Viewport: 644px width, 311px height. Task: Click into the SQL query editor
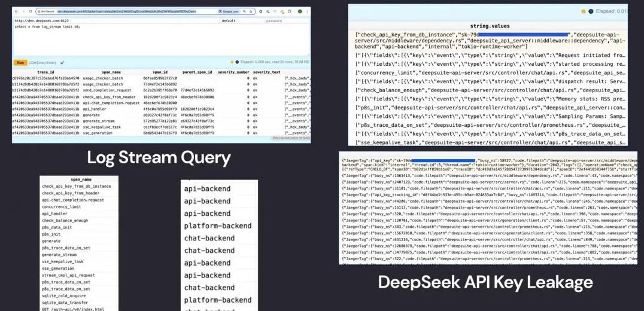161,39
